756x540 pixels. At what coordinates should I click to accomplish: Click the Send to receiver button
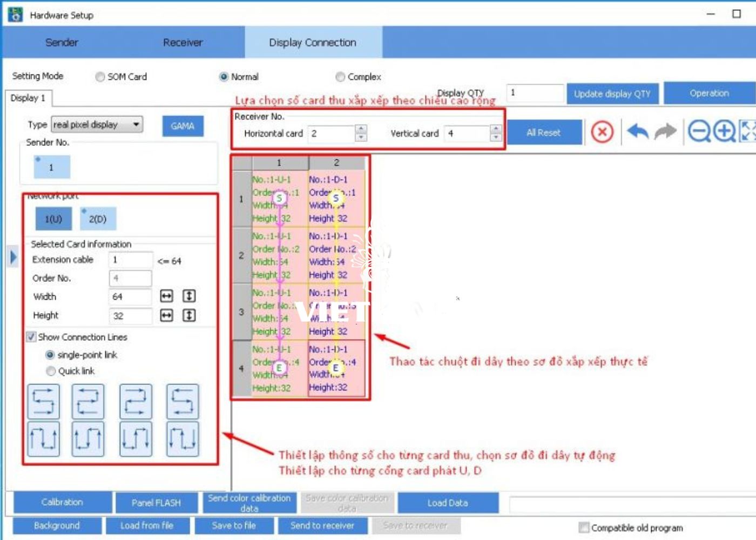(x=322, y=525)
